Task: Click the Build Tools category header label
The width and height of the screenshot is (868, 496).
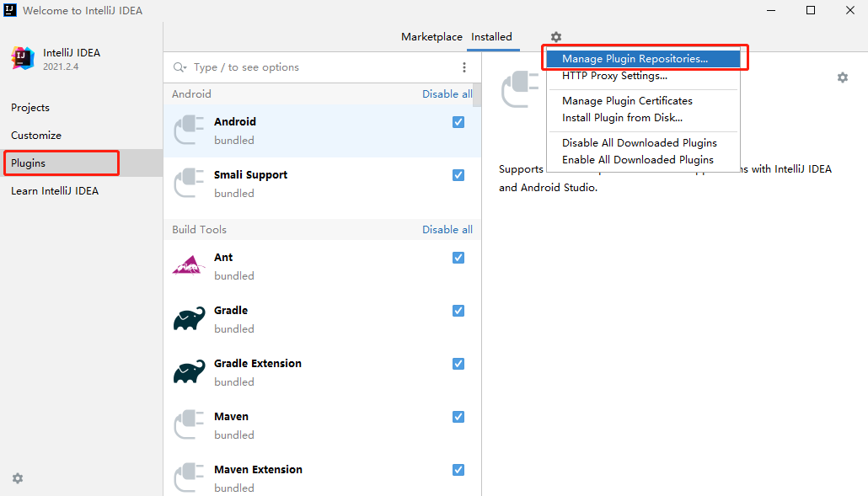Action: pyautogui.click(x=199, y=230)
